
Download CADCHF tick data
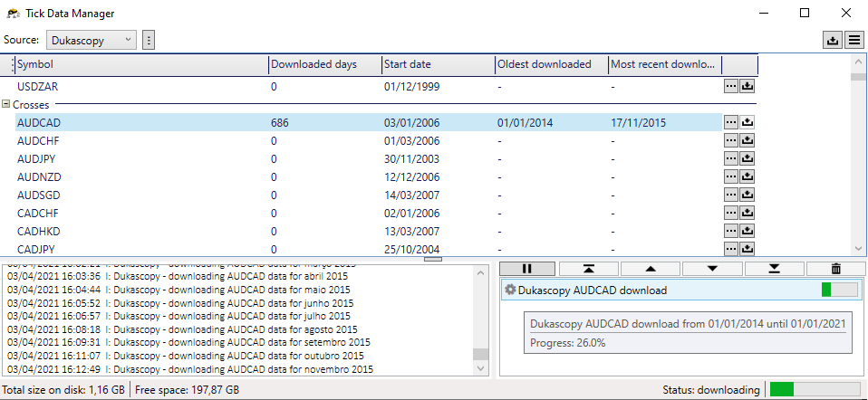(x=747, y=213)
